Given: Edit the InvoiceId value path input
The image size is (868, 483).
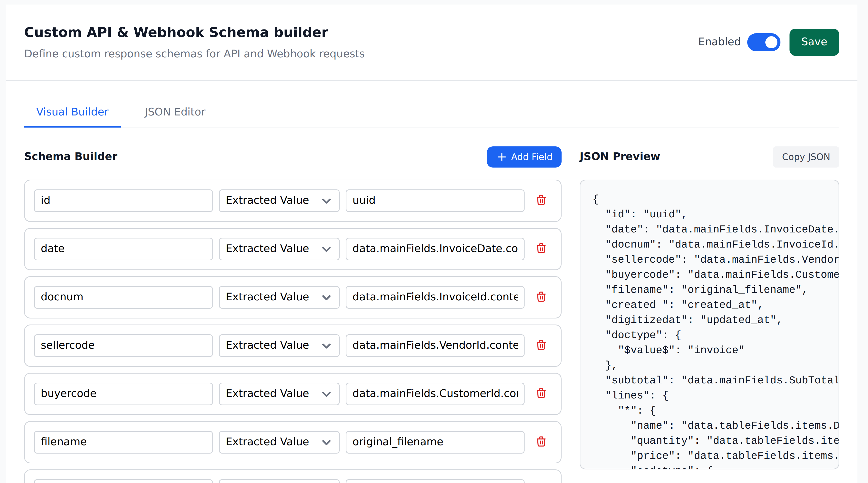Looking at the screenshot, I should [435, 297].
